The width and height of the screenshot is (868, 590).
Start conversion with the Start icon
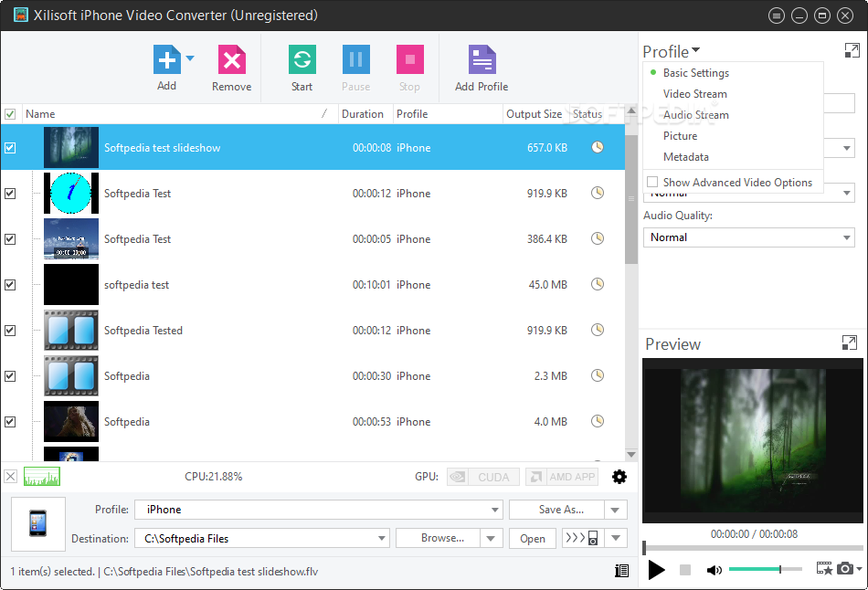(302, 59)
